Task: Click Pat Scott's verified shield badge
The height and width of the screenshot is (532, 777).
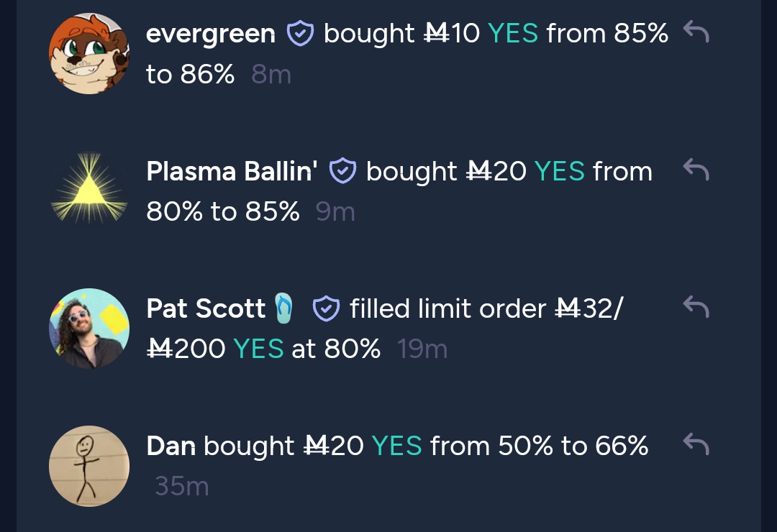Action: tap(326, 308)
